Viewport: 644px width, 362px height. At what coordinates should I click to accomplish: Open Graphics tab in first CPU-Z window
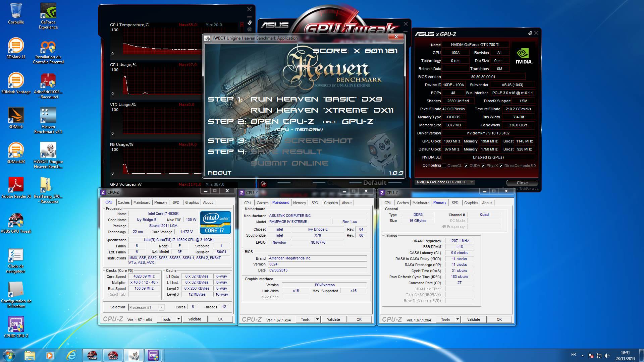click(192, 202)
